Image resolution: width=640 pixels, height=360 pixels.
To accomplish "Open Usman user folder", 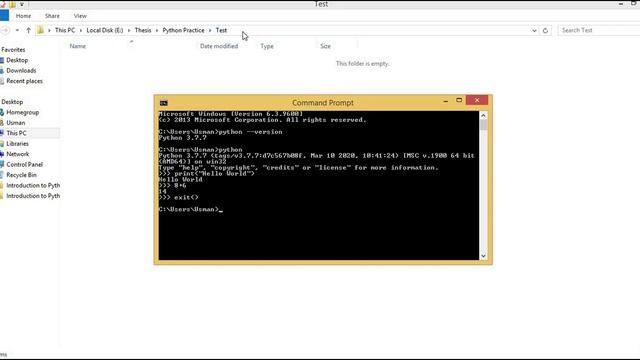I will 16,122.
